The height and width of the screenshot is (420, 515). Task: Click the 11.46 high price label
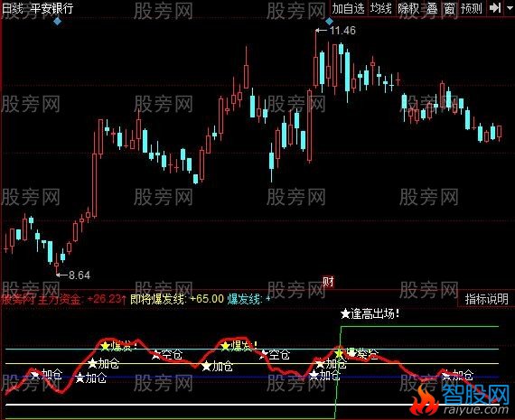coord(342,31)
